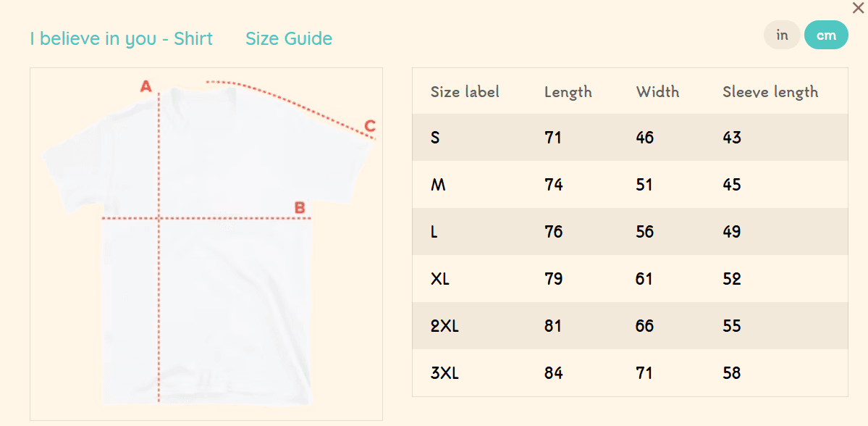The height and width of the screenshot is (426, 868).
Task: Select the cm unit toggle
Action: pyautogui.click(x=826, y=35)
